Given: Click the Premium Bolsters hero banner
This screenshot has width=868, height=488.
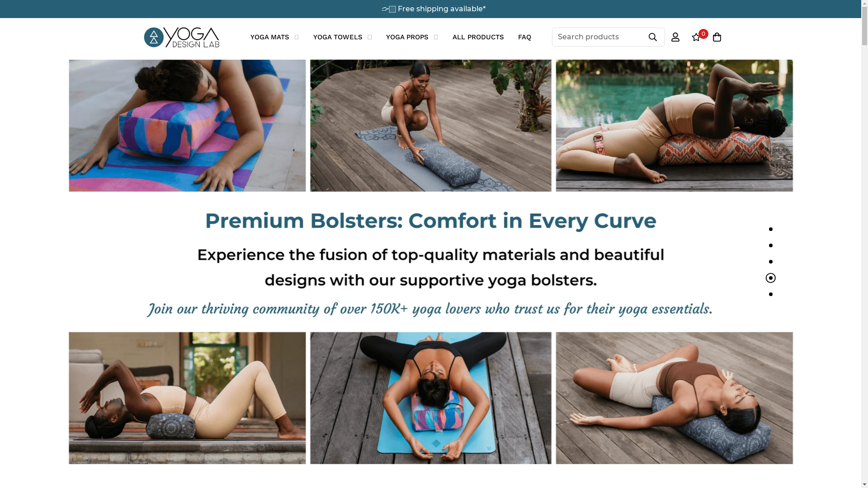Looking at the screenshot, I should pyautogui.click(x=430, y=262).
